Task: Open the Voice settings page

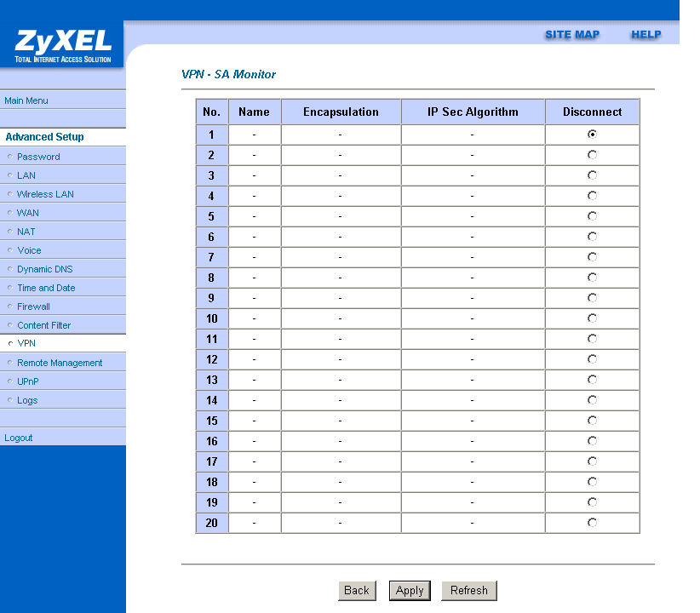Action: [x=29, y=250]
